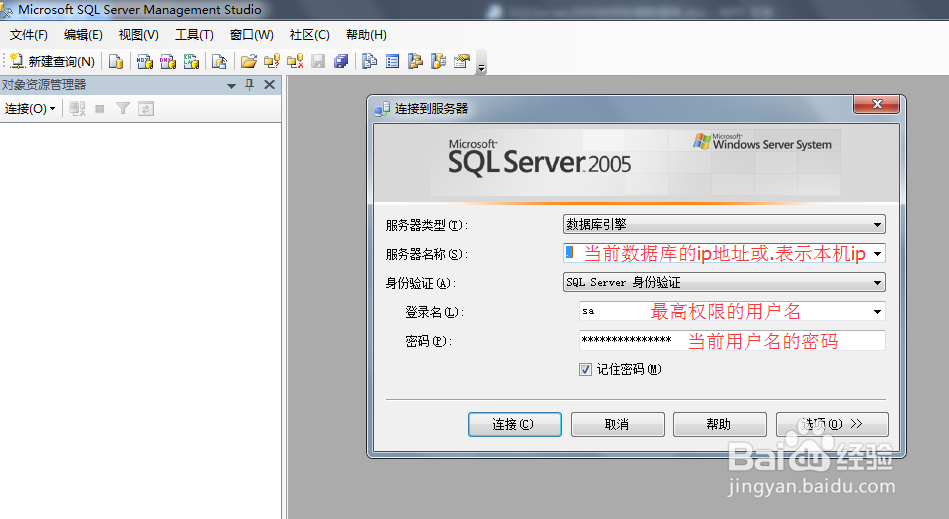The width and height of the screenshot is (949, 519).
Task: Click the 连接到服务器 dialog title icon
Action: (x=382, y=109)
